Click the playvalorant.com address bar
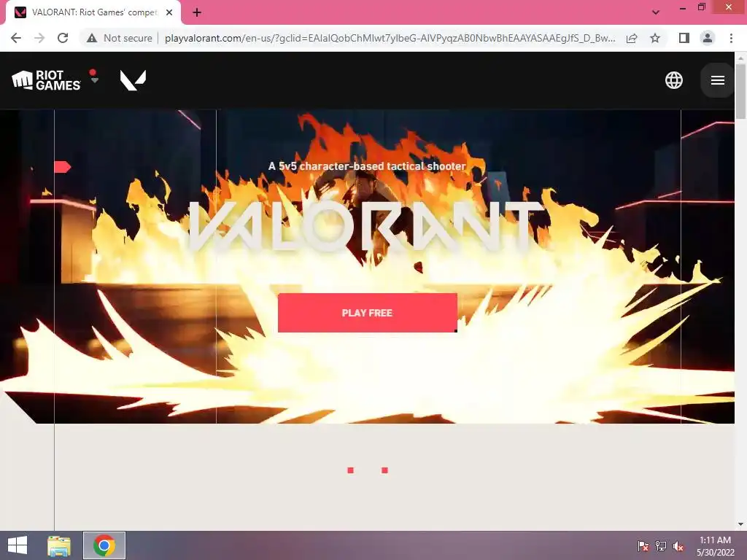This screenshot has width=747, height=560. [x=390, y=38]
